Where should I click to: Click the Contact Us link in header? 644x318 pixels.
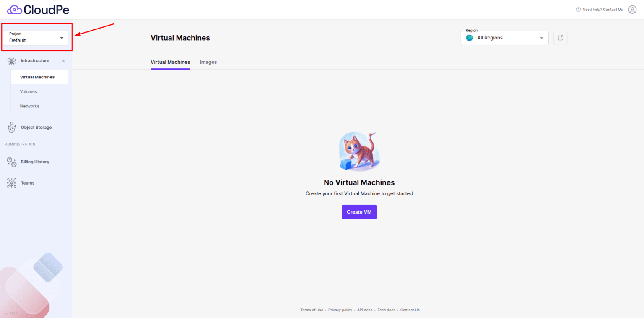(x=613, y=10)
